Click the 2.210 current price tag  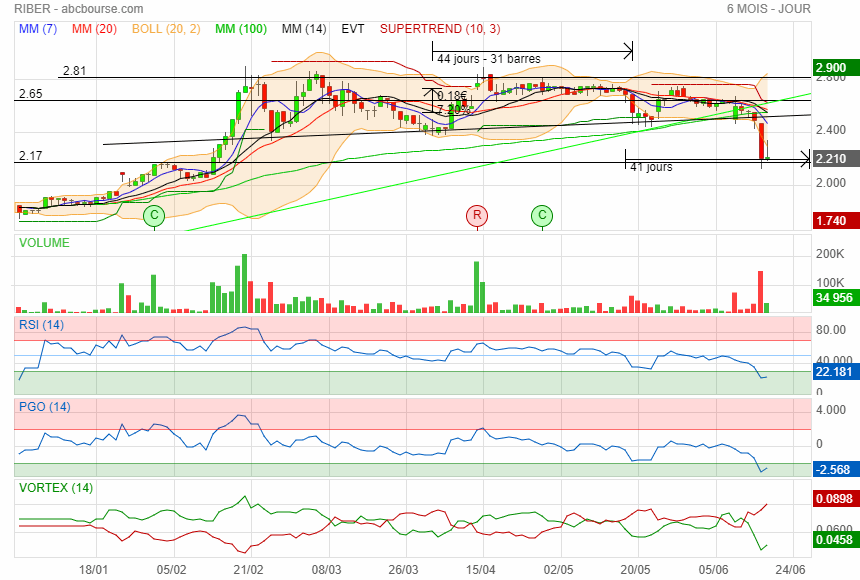[x=835, y=159]
